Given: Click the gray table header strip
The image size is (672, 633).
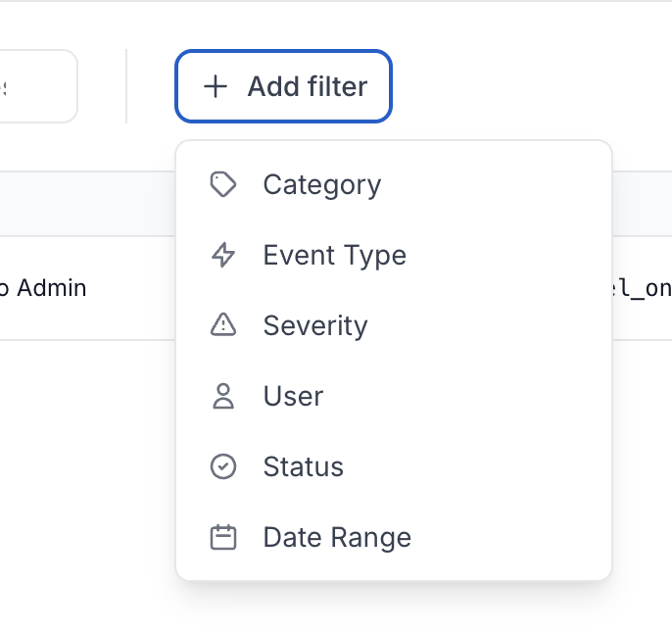Looking at the screenshot, I should 88,204.
